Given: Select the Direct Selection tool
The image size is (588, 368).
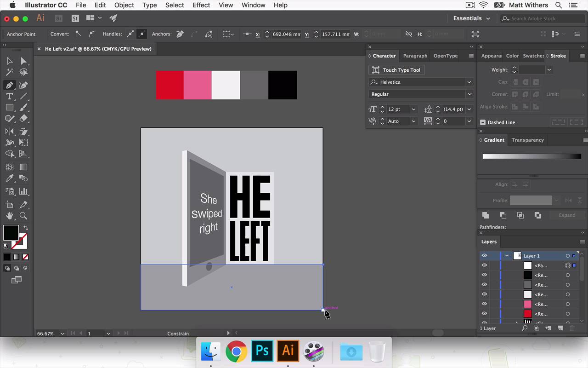Looking at the screenshot, I should pos(23,61).
